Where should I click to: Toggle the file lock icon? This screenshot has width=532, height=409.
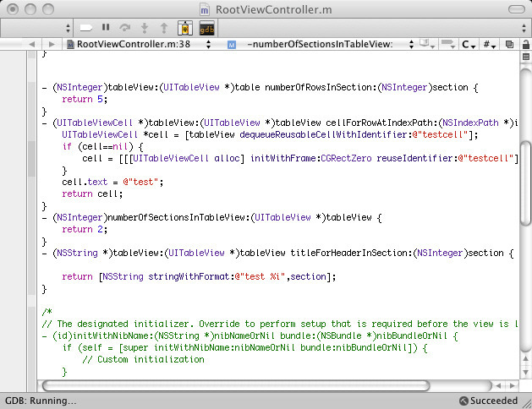click(526, 44)
